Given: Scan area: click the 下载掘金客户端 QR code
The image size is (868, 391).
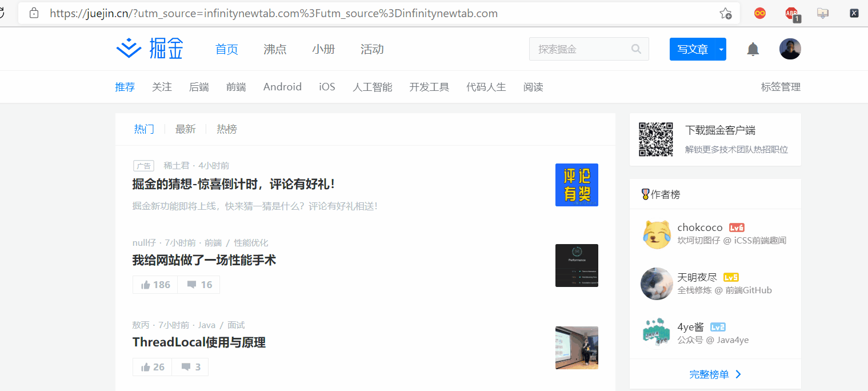Looking at the screenshot, I should pos(655,139).
